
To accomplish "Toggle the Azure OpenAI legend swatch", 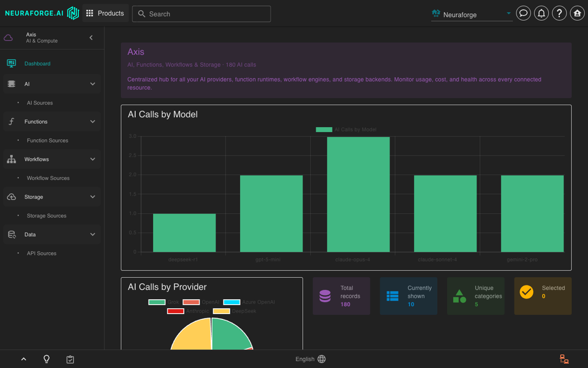I will 232,302.
